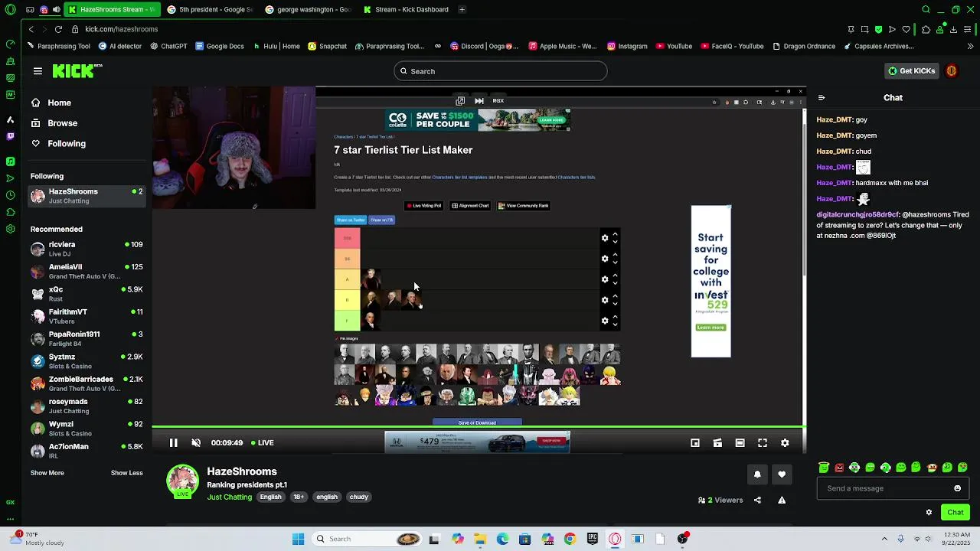The width and height of the screenshot is (980, 551).
Task: Open a new browser tab
Action: point(462,9)
